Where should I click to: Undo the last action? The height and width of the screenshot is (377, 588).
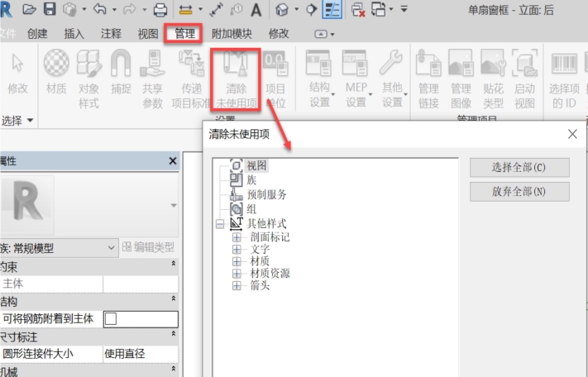click(x=100, y=9)
